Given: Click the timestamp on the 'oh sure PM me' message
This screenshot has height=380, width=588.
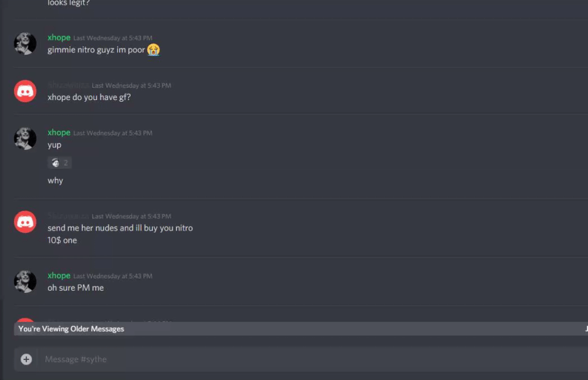Looking at the screenshot, I should (112, 276).
